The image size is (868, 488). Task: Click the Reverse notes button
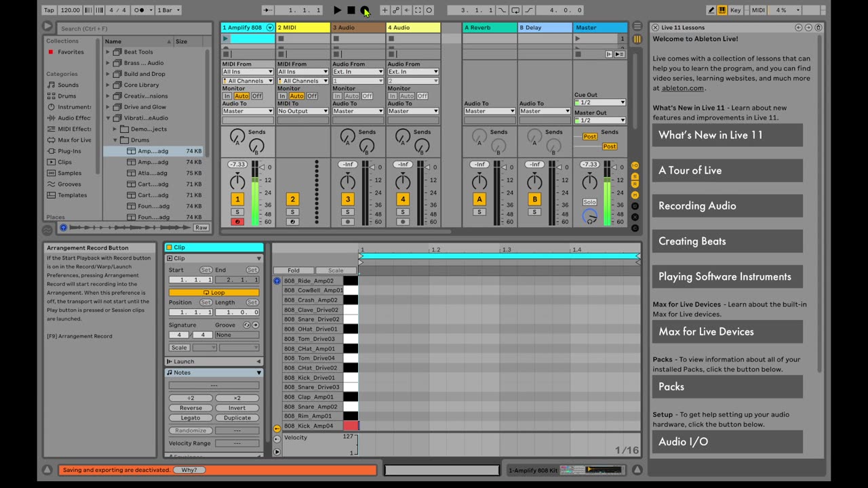tap(191, 408)
